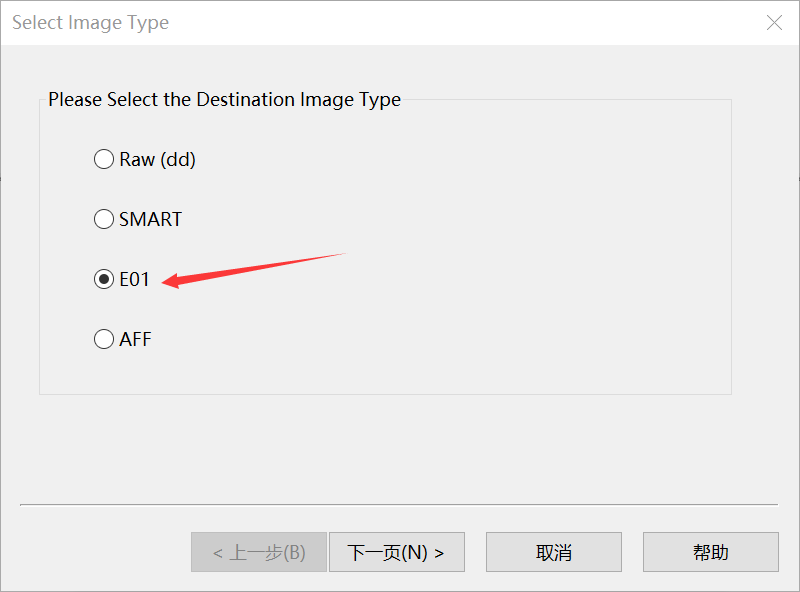Click the horizontal separator line above the buttons
The height and width of the screenshot is (592, 800).
tap(398, 505)
